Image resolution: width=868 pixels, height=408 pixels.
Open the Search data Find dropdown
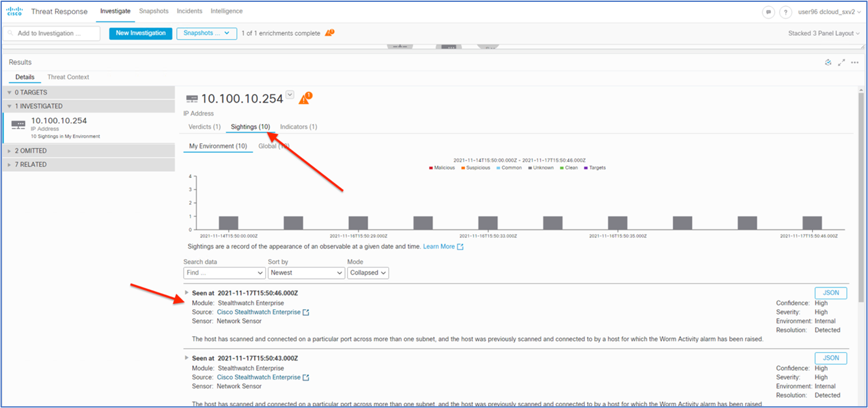(x=224, y=273)
